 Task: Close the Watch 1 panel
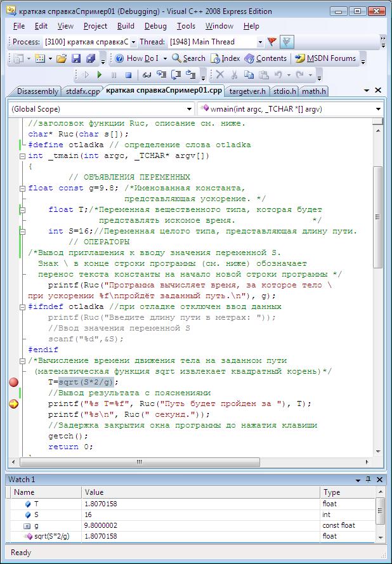point(379,480)
